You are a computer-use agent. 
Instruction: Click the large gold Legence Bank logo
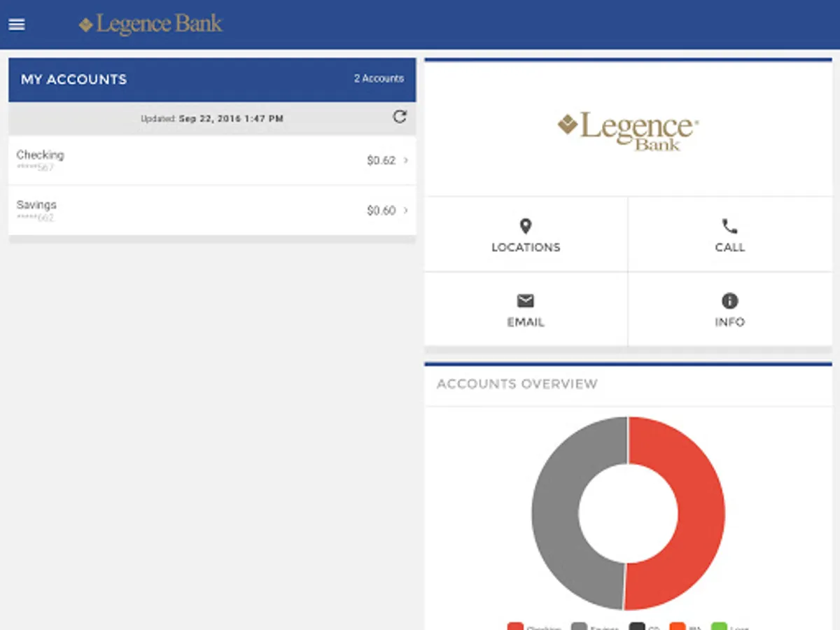point(628,131)
